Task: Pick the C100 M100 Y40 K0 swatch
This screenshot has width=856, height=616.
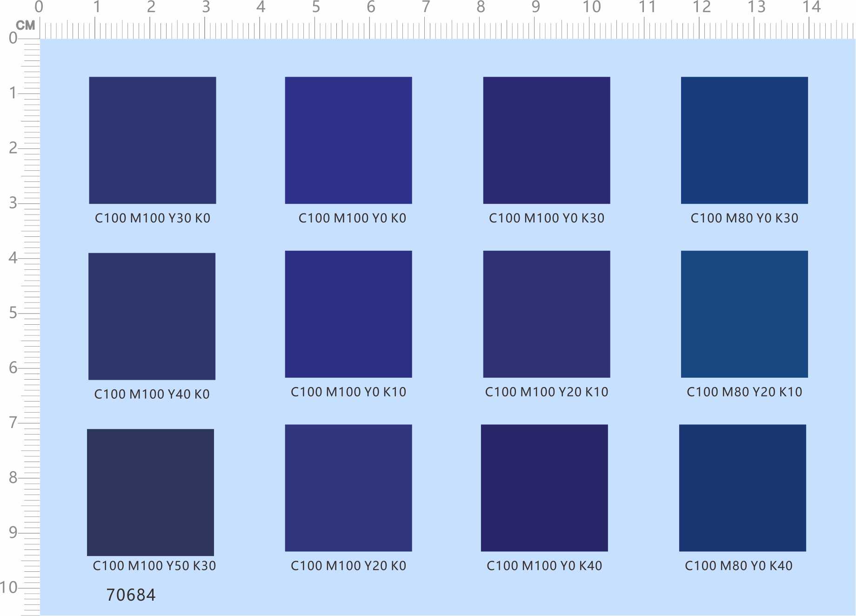Action: click(152, 316)
